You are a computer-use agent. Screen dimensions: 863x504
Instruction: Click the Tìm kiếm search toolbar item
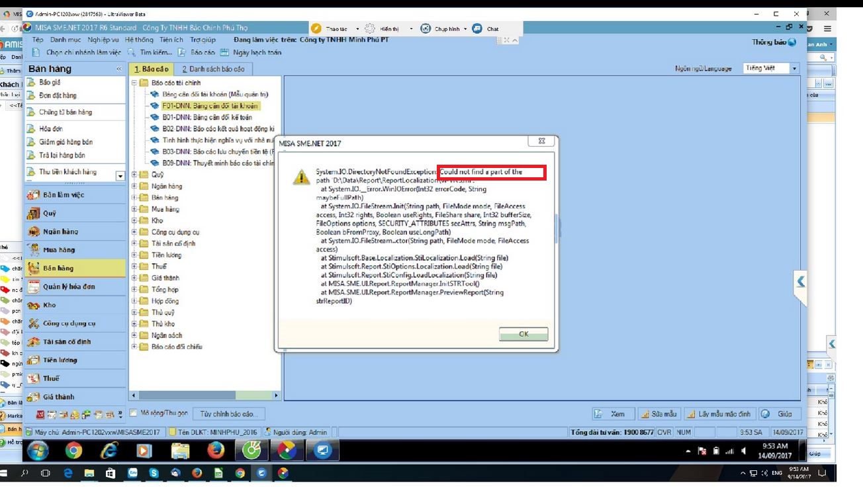pos(150,52)
